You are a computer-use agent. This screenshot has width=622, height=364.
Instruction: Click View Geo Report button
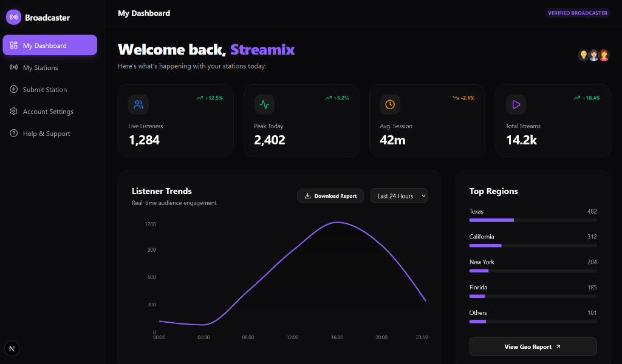[x=533, y=347]
